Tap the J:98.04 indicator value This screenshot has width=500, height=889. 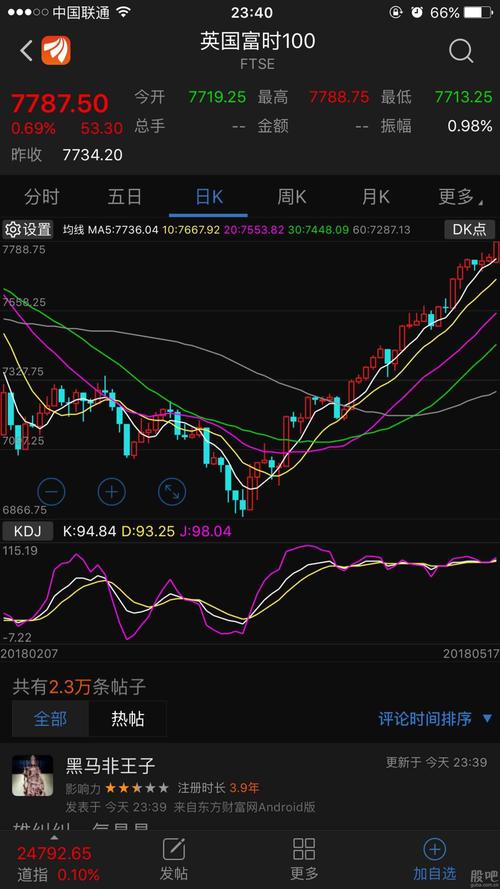(x=206, y=531)
